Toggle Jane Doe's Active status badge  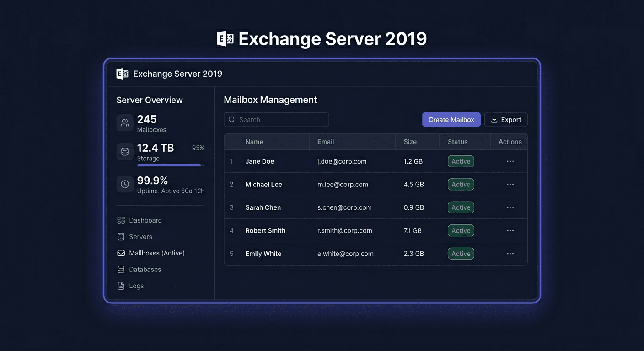tap(461, 161)
